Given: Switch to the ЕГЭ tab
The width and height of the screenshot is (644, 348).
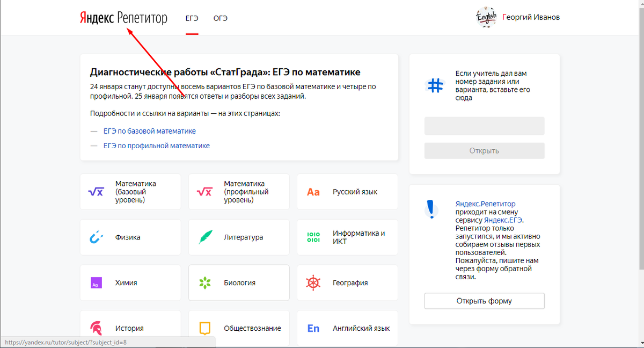Looking at the screenshot, I should [192, 18].
